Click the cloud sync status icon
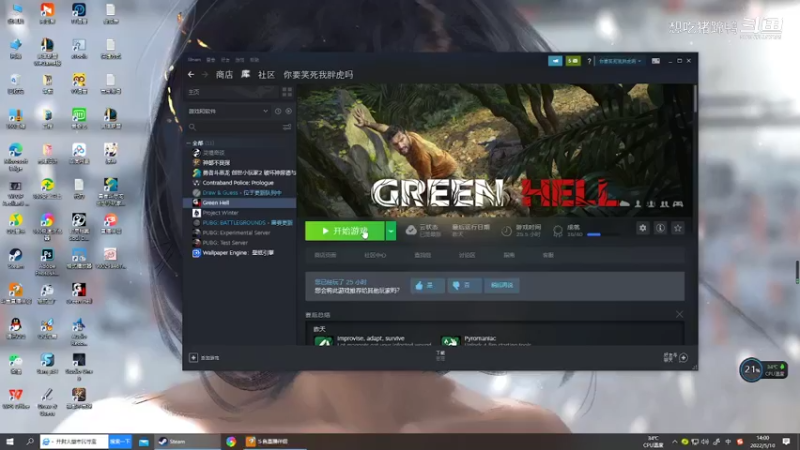 (x=411, y=231)
